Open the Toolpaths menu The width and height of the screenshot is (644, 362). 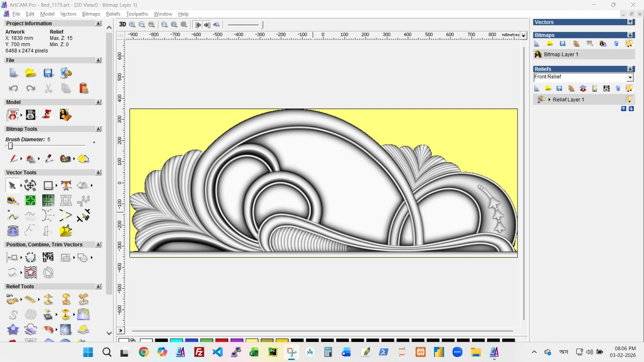[x=137, y=14]
